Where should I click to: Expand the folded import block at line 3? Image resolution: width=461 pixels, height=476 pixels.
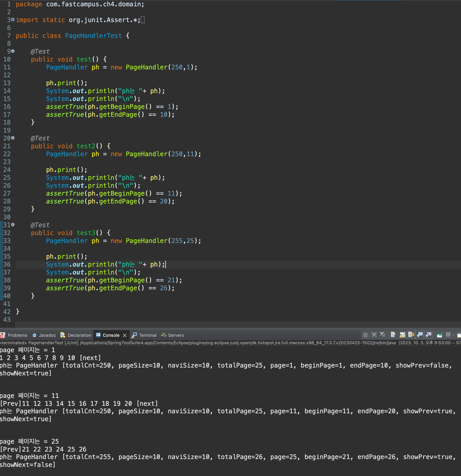pos(13,20)
